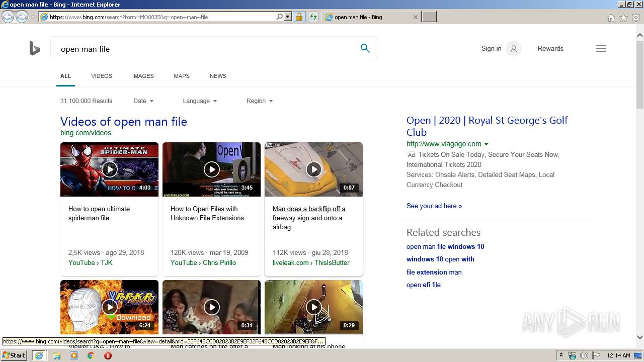Click the page vertical scrollbar thumb
This screenshot has height=362, width=644.
tap(640, 75)
